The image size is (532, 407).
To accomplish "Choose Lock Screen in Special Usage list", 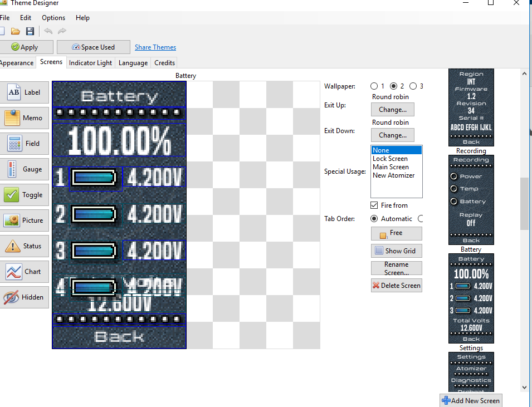I will pos(390,159).
